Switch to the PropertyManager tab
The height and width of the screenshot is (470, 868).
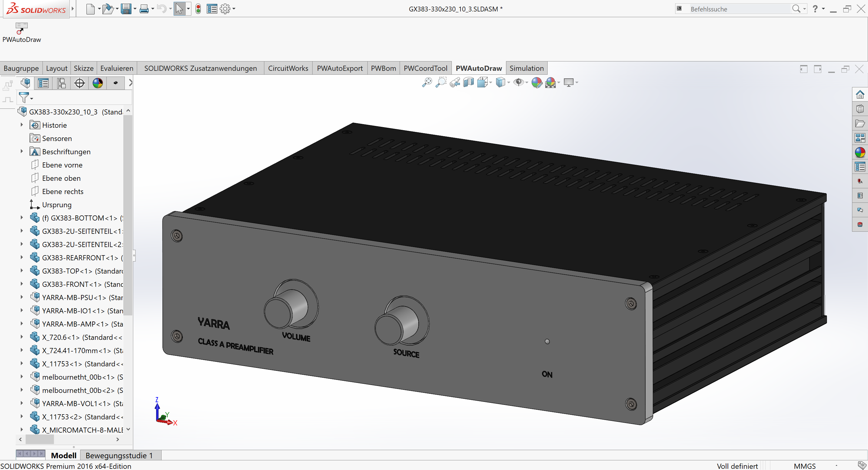pyautogui.click(x=43, y=83)
